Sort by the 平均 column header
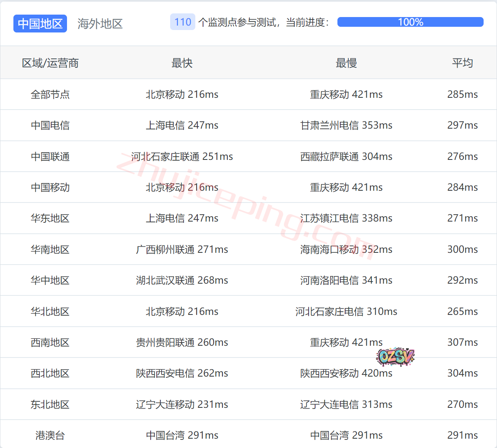Screen dimensions: 497x448 click(462, 63)
